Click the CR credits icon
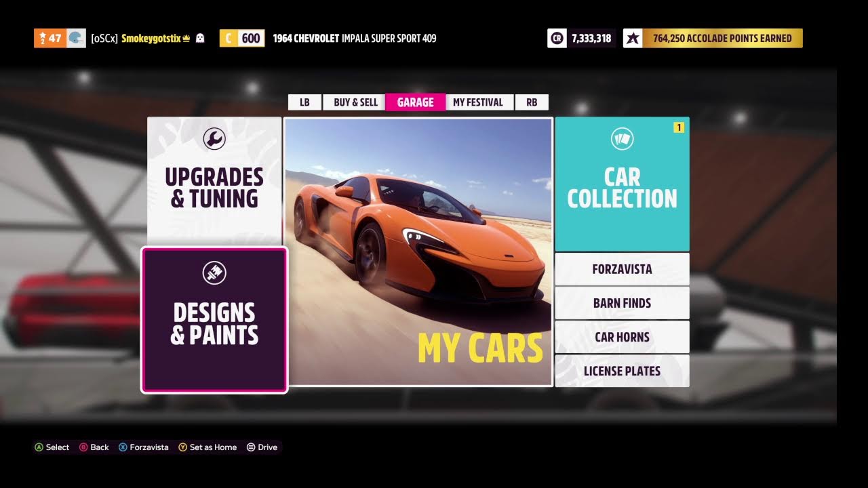Image resolution: width=868 pixels, height=488 pixels. tap(557, 39)
